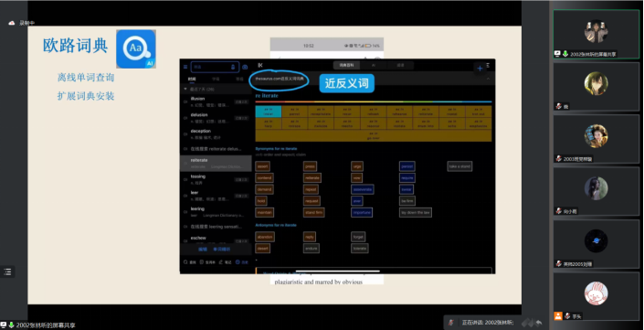Click the microphone icon in search box

tap(233, 67)
